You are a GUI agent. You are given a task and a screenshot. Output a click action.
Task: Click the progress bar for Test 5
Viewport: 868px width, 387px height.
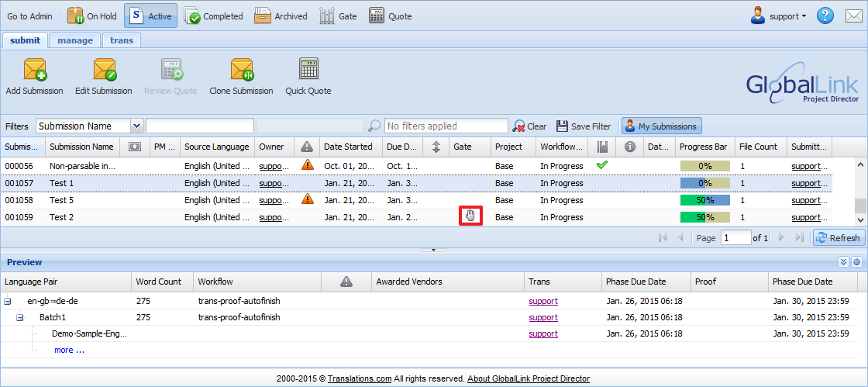coord(704,200)
